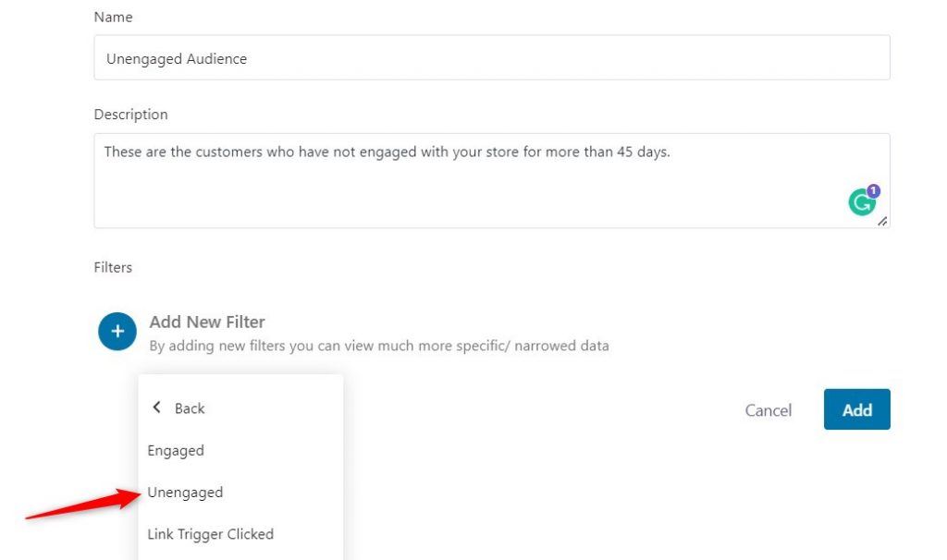Click the blue plus filter icon
947x560 pixels.
pyautogui.click(x=117, y=332)
